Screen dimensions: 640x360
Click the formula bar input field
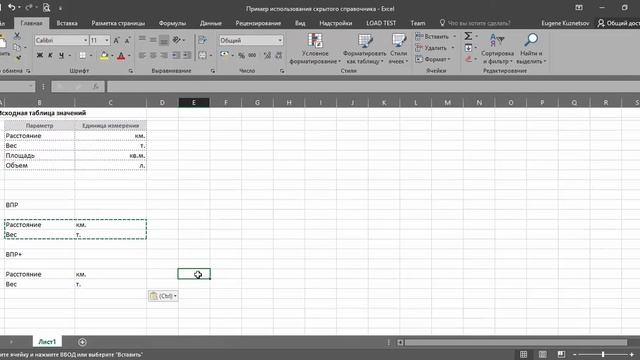pos(373,86)
